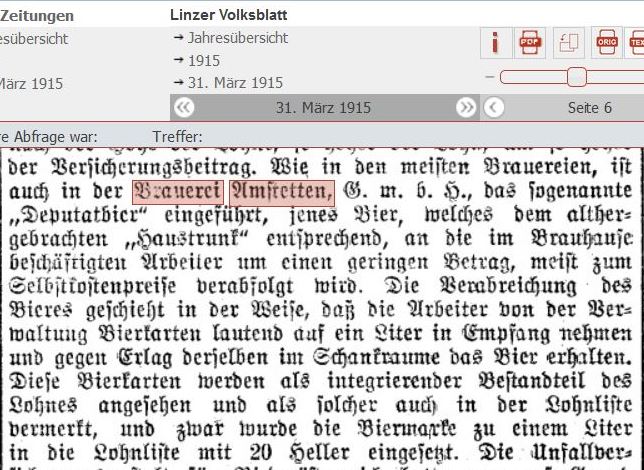Click the zoom slider handle

[x=576, y=77]
